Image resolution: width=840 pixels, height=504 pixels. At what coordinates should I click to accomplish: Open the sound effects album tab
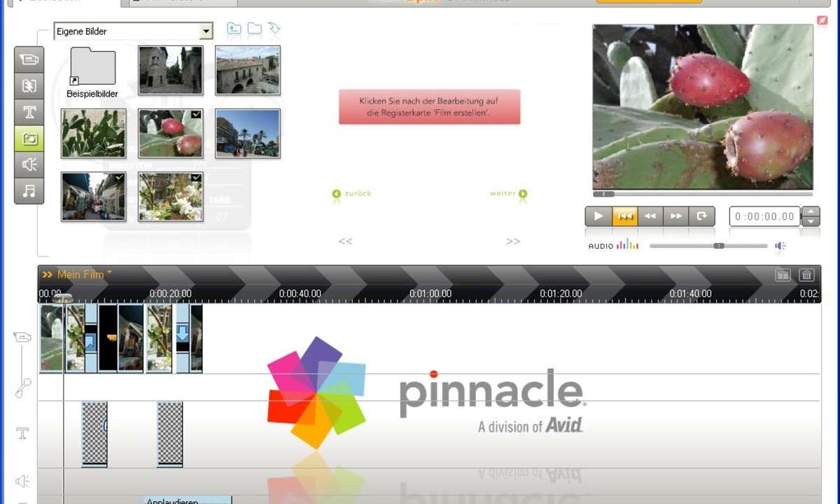[29, 164]
